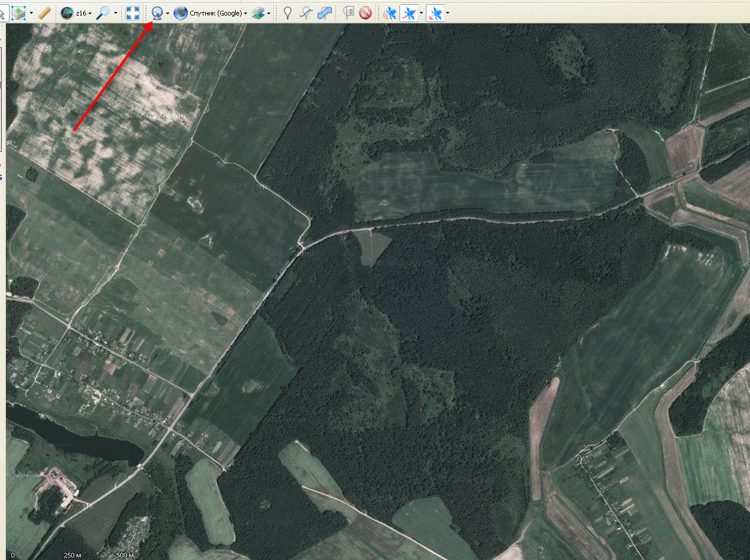
Task: Click the GPS center-on-position icon
Action: [435, 13]
